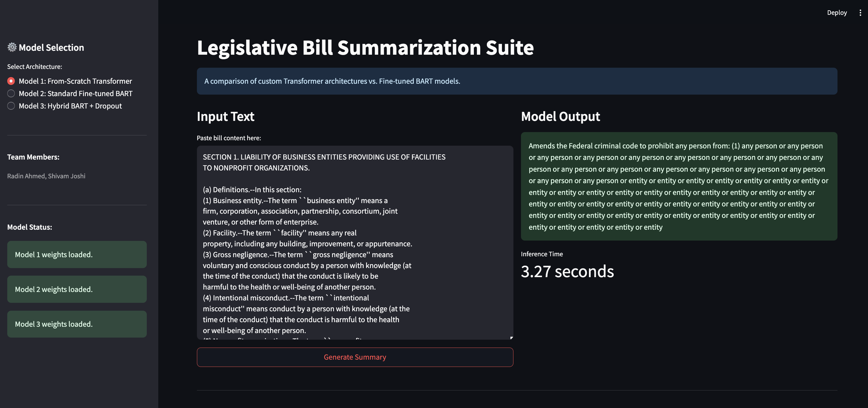Click the '3.27 seconds' inference time value
This screenshot has height=408, width=868.
click(x=567, y=271)
